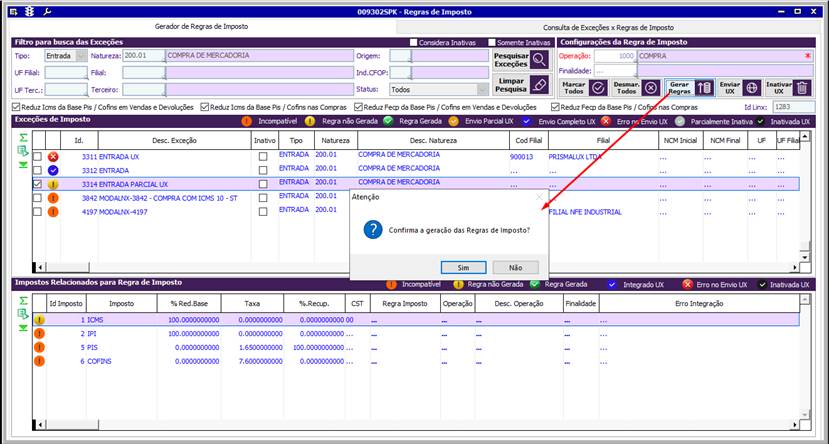The height and width of the screenshot is (444, 829).
Task: Toggle Inativo checkbox for row 3312 ENTRADA
Action: click(263, 170)
